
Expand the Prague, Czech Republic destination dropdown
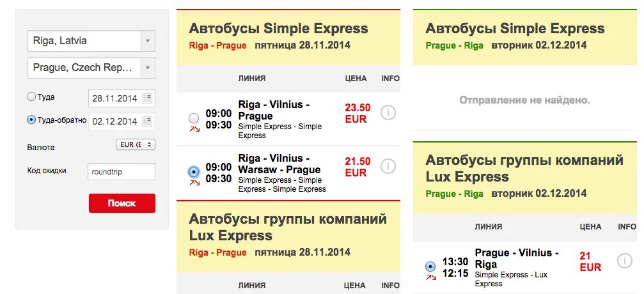(x=148, y=68)
